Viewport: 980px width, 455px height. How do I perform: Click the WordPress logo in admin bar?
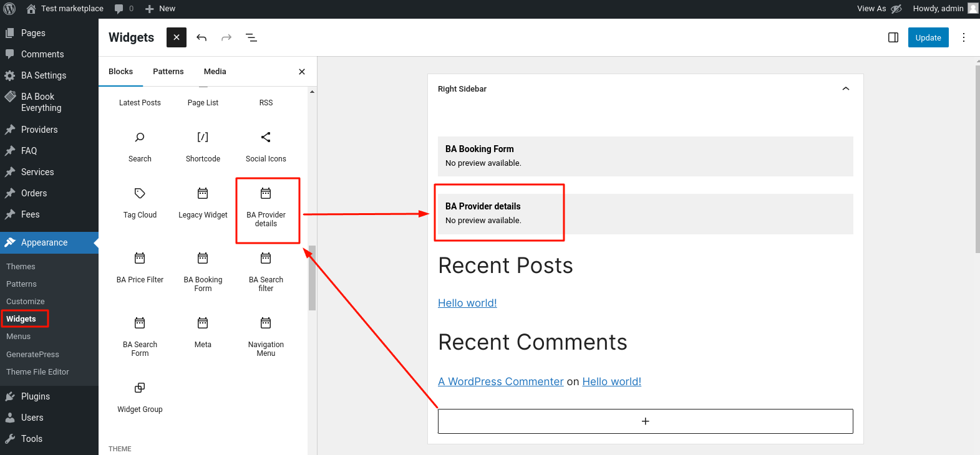9,9
